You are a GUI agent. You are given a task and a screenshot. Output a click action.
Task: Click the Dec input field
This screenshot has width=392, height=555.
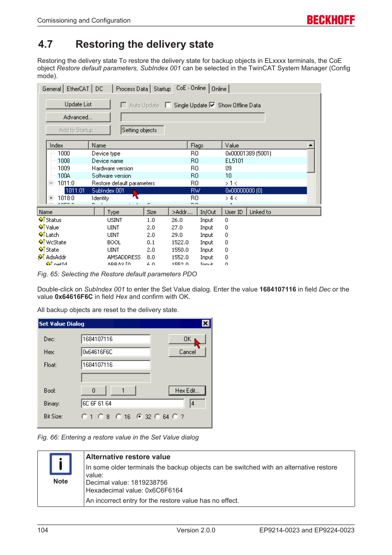(116, 339)
